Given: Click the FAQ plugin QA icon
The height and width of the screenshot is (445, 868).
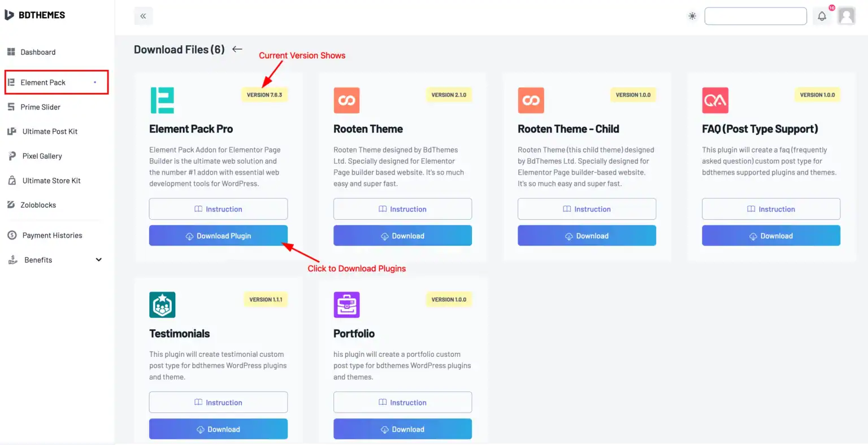Looking at the screenshot, I should (x=715, y=101).
